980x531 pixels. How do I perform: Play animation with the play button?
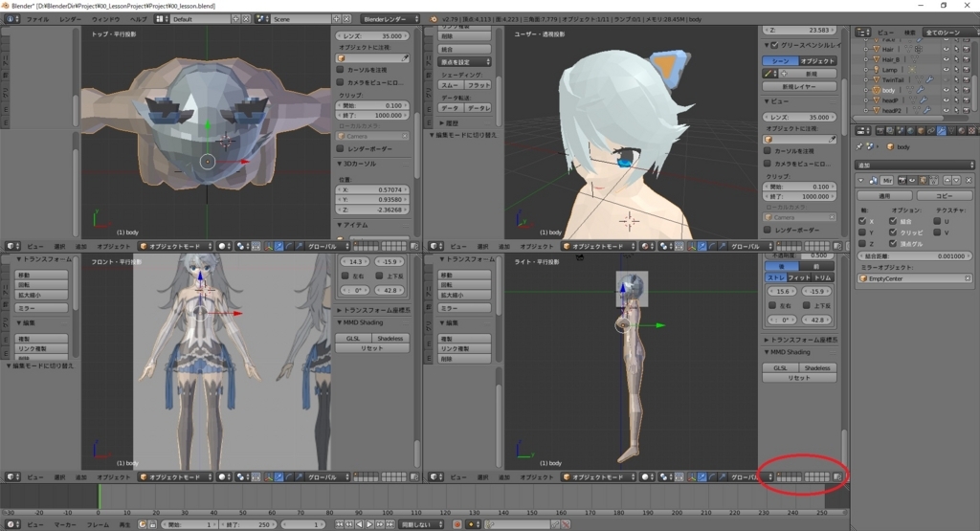(369, 524)
